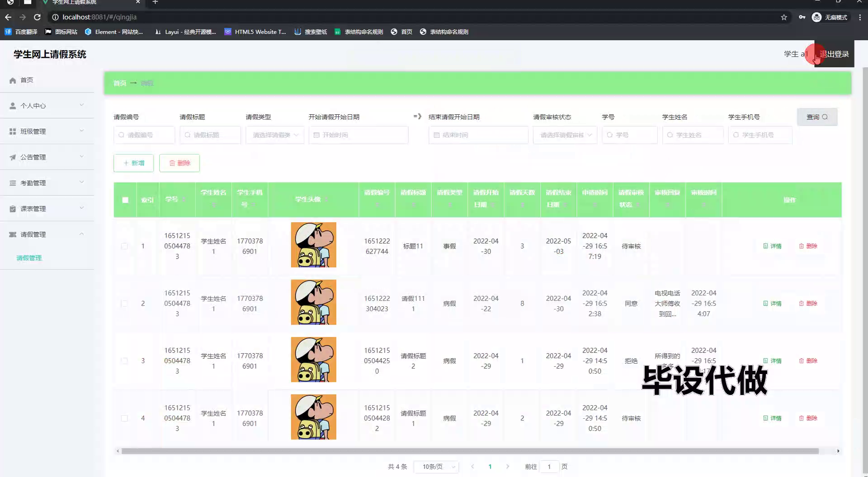The width and height of the screenshot is (868, 477).
Task: Click go-to page number input
Action: pyautogui.click(x=549, y=467)
